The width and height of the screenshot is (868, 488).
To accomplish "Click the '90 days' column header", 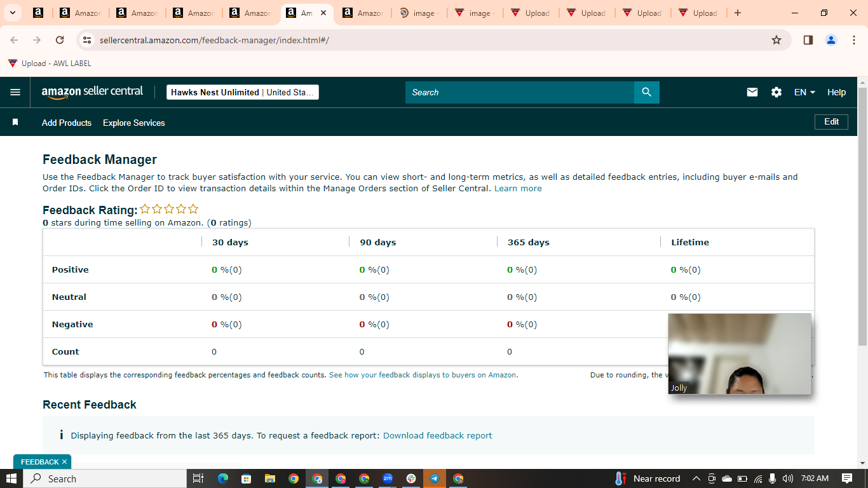I will coord(378,242).
